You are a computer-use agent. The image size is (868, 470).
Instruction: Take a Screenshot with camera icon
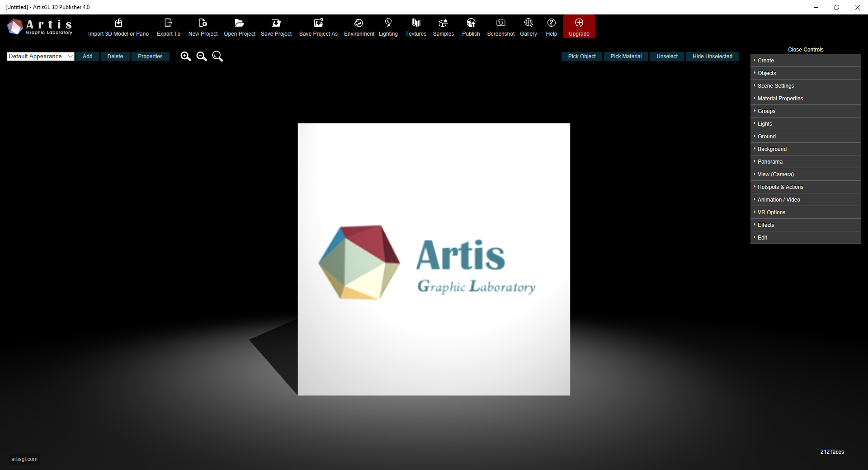[501, 23]
